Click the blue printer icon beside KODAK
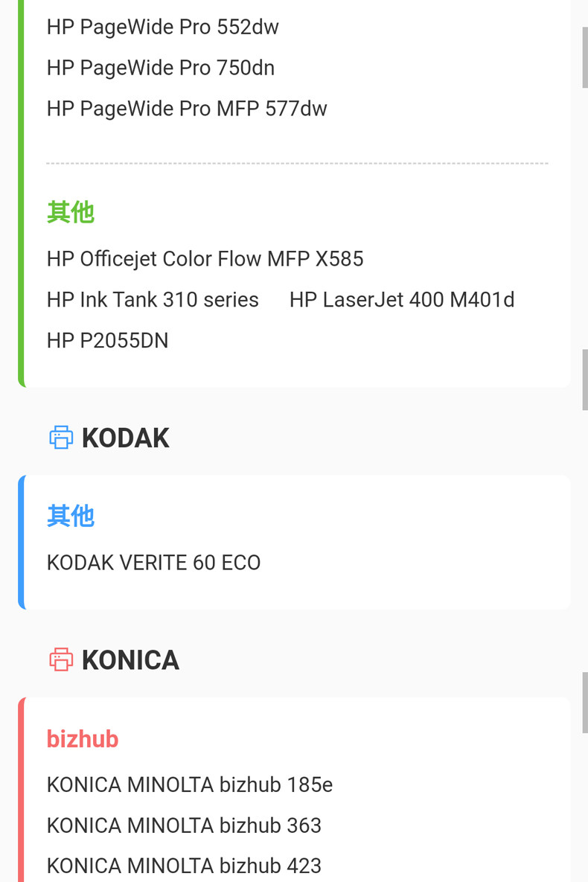588x882 pixels. pyautogui.click(x=61, y=438)
